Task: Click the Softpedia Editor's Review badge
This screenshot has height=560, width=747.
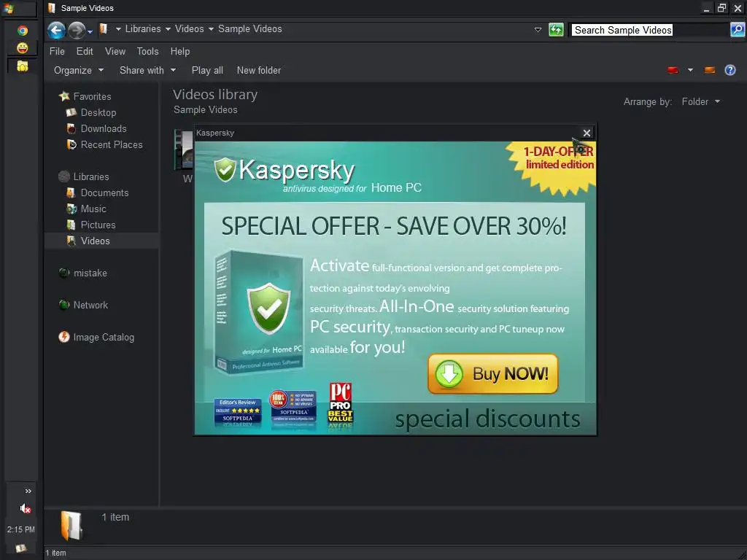Action: (238, 413)
